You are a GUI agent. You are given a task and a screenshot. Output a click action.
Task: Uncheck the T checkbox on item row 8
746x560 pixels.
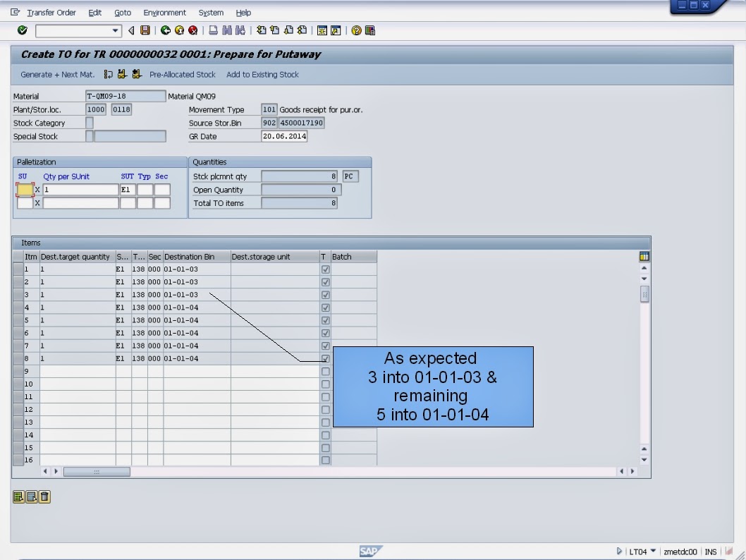(324, 358)
